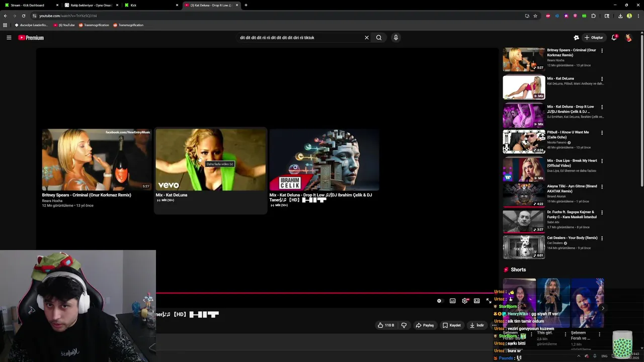
Task: Open options menu for sidebar Mix - Kat DeLuna
Action: [602, 79]
